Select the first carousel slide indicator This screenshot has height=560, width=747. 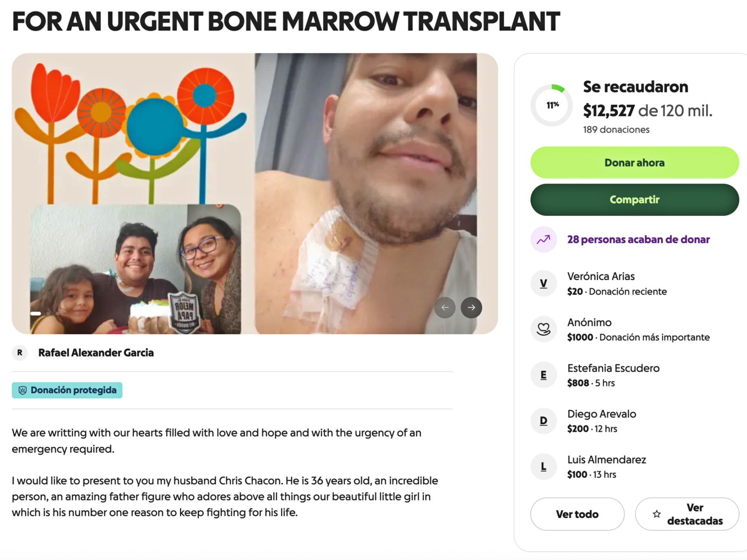[36, 313]
